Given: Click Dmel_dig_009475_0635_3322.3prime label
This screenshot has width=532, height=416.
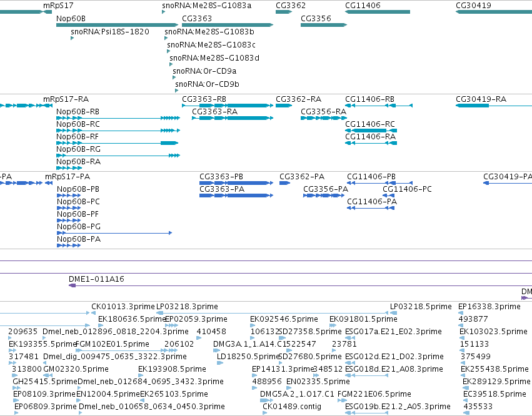Looking at the screenshot, I should 115,357.
